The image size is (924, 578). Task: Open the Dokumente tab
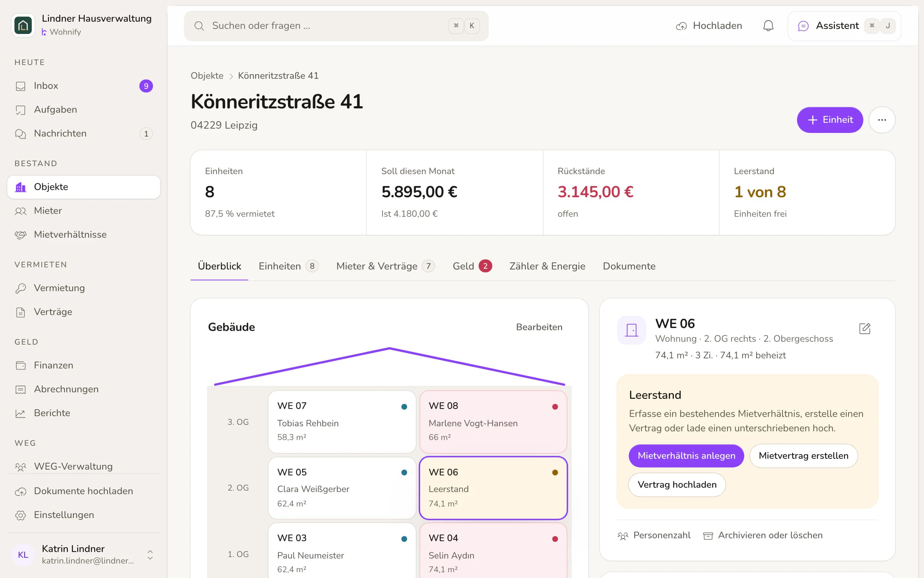point(629,266)
